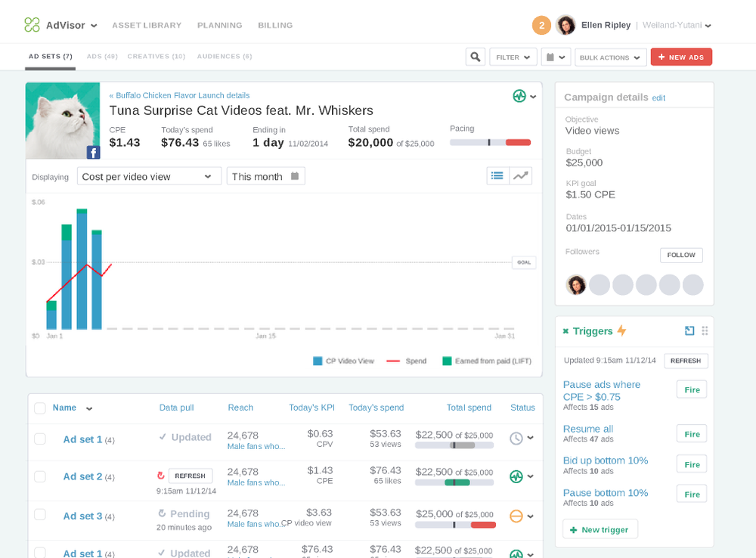Screen dimensions: 756x558
Task: Select the AD SETS (7) tab
Action: (50, 56)
